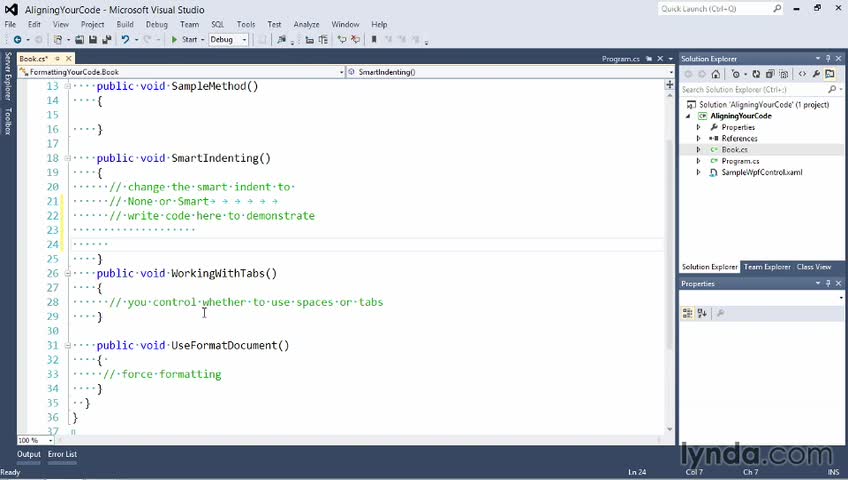Click the Categorized icon in Properties panel
Screen dimensions: 848x480
click(x=688, y=313)
